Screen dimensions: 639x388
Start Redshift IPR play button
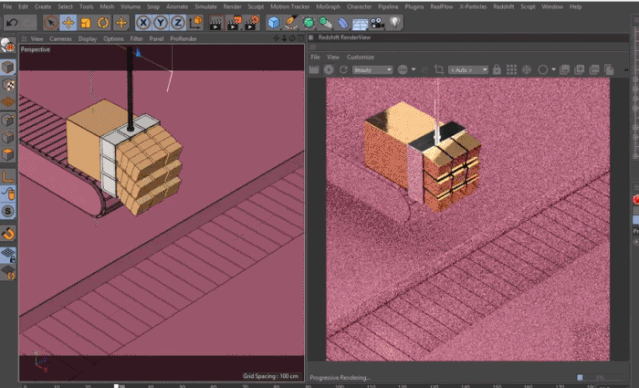point(328,70)
